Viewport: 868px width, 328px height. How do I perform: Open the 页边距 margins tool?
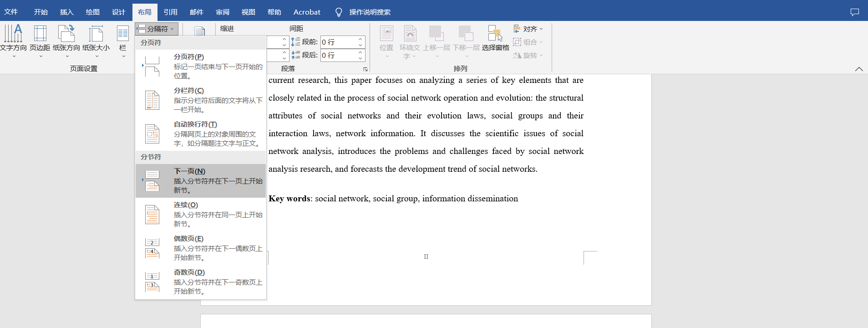tap(40, 41)
